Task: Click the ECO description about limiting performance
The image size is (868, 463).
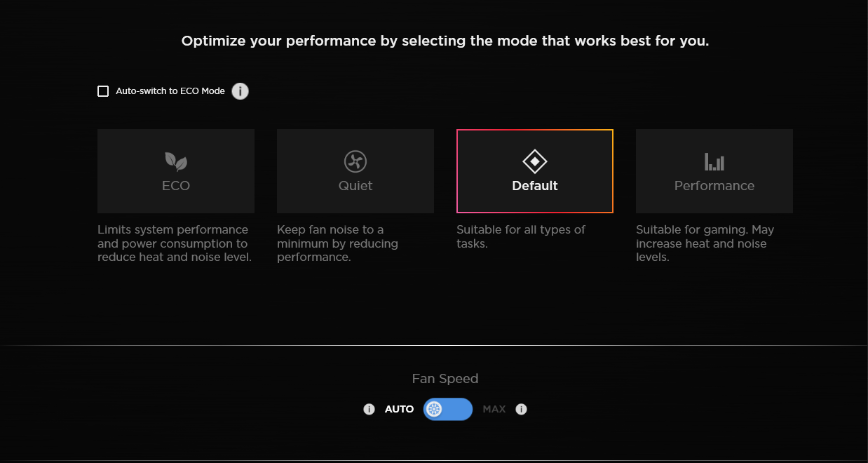Action: 175,243
